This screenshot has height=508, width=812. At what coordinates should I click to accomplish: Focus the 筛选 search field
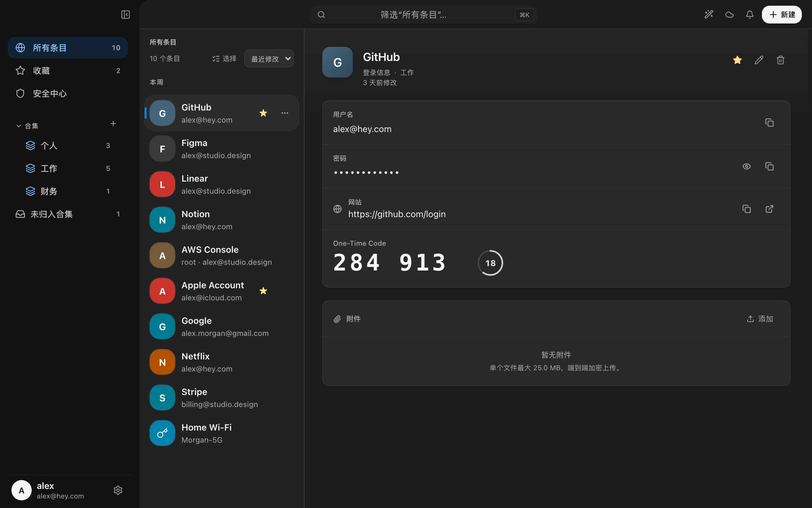423,15
